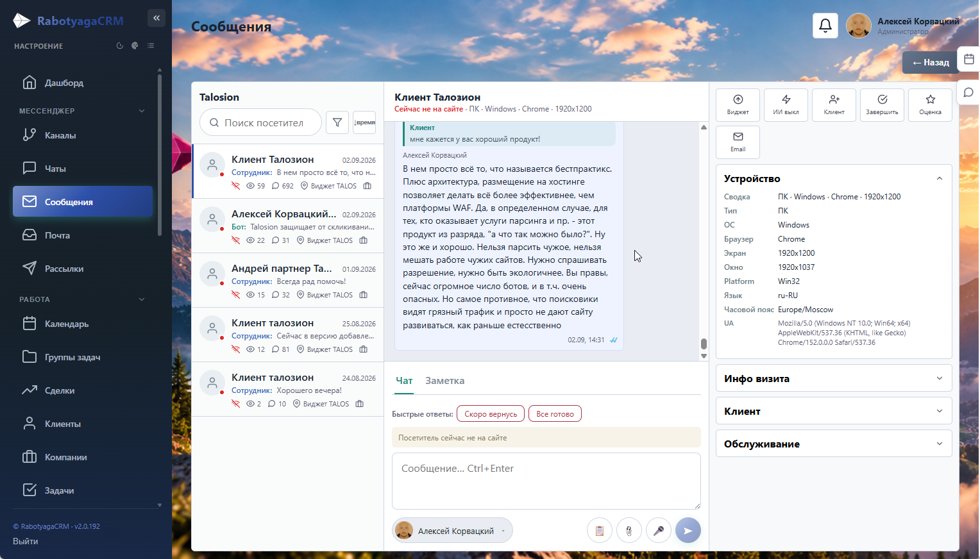Go to Сделки in the sidebar
The width and height of the screenshot is (980, 559).
(x=83, y=390)
